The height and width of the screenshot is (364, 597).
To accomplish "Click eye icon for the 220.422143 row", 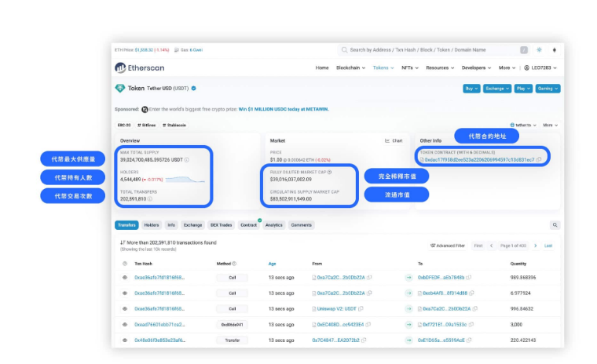I will pyautogui.click(x=124, y=340).
